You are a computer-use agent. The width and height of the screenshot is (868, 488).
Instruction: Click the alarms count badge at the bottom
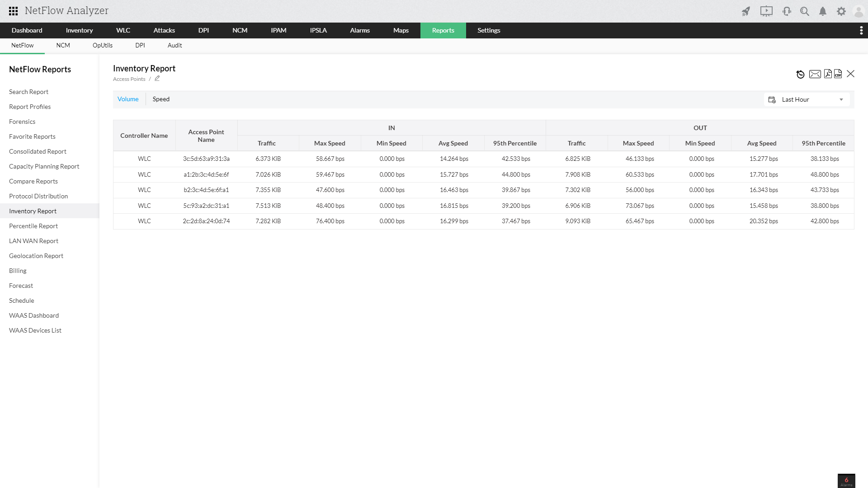coord(846,481)
